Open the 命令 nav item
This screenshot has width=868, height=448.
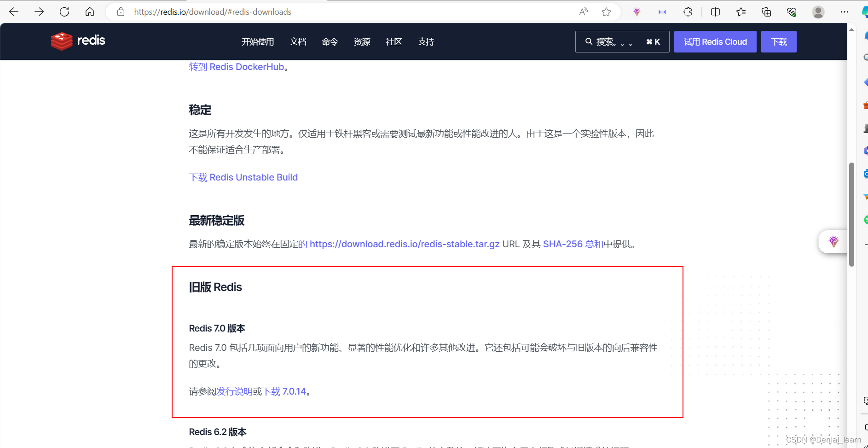[330, 42]
